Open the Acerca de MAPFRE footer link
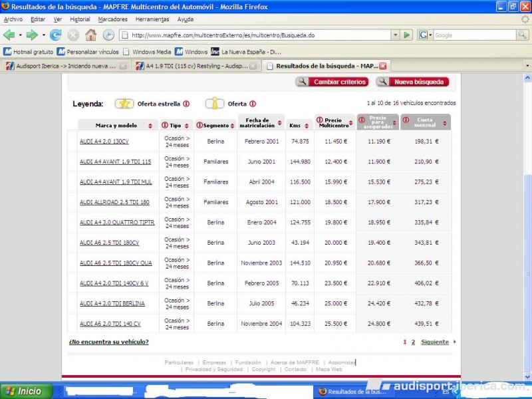The image size is (532, 399). [x=295, y=362]
